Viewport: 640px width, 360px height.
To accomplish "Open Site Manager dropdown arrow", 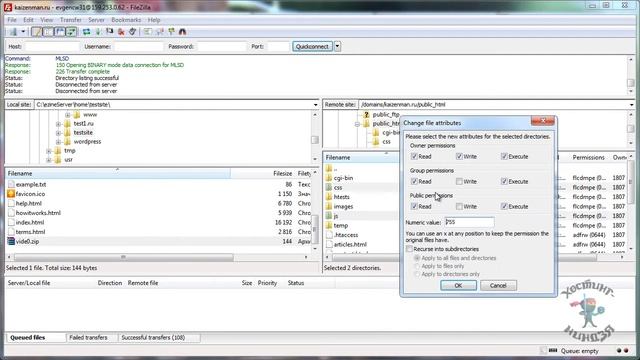I will 23,32.
